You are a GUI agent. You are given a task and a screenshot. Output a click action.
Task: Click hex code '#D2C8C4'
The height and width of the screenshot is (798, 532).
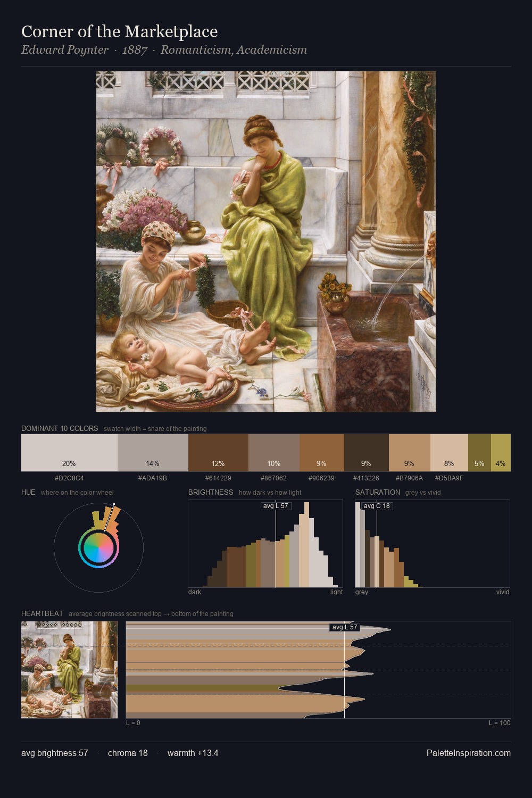point(69,478)
